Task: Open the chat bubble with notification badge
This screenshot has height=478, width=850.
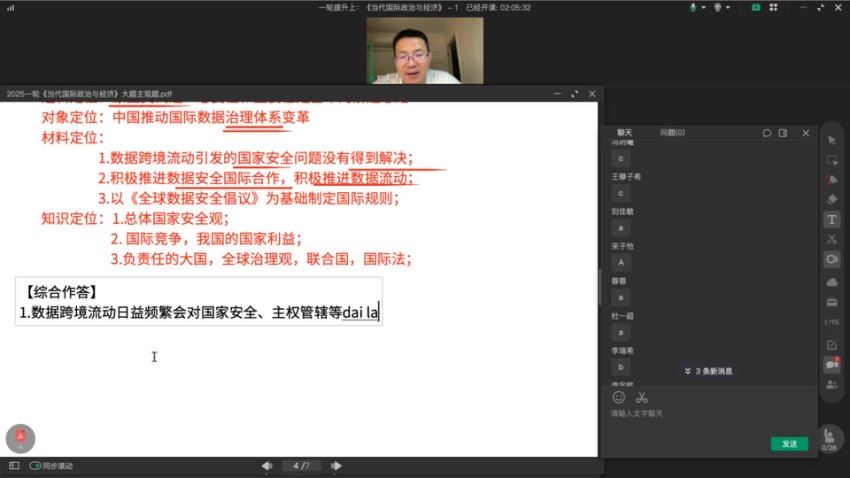Action: [832, 364]
